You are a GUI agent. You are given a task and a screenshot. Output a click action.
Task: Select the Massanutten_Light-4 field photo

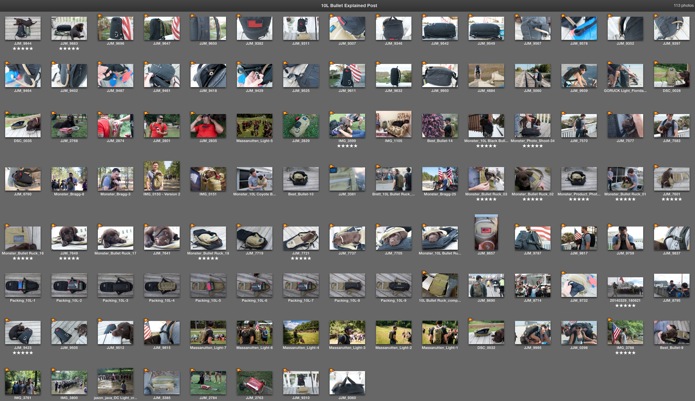[301, 333]
